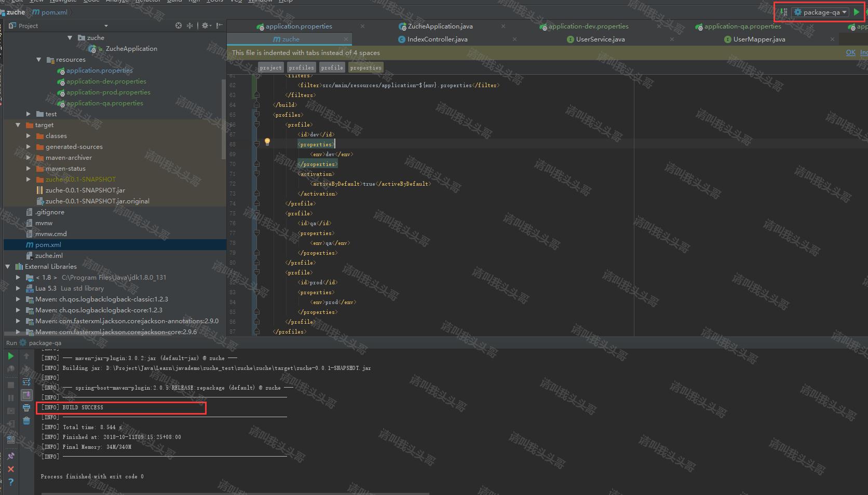Click pom.xml in navigation bar
The image size is (868, 495).
pyautogui.click(x=50, y=12)
